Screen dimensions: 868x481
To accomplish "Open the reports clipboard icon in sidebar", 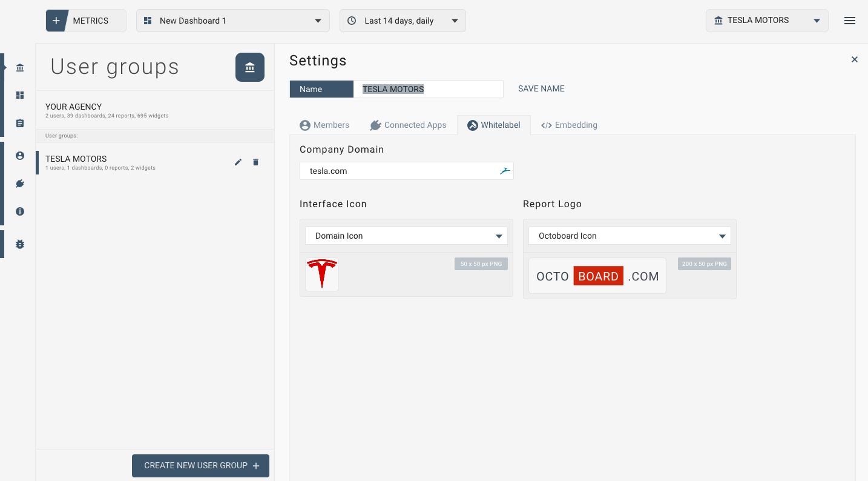I will (20, 123).
